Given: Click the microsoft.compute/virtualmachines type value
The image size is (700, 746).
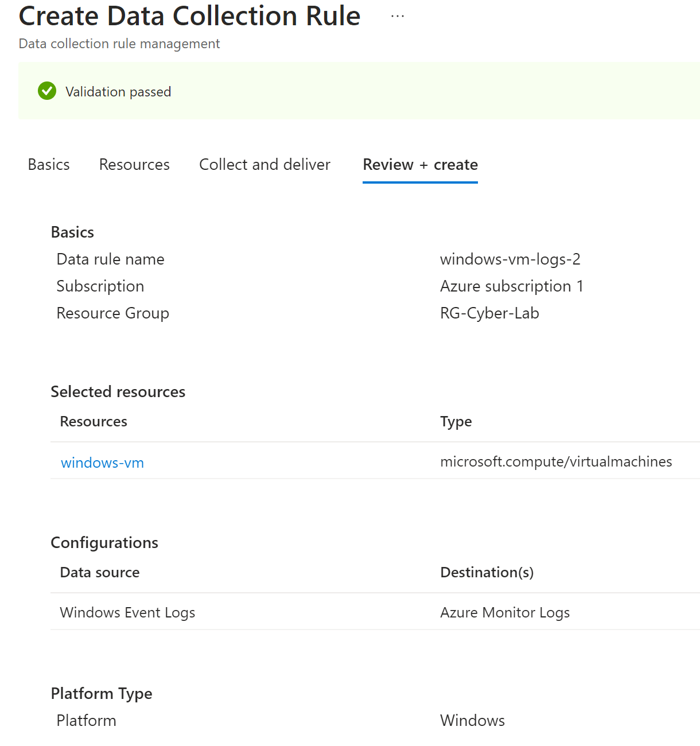Looking at the screenshot, I should pyautogui.click(x=555, y=461).
